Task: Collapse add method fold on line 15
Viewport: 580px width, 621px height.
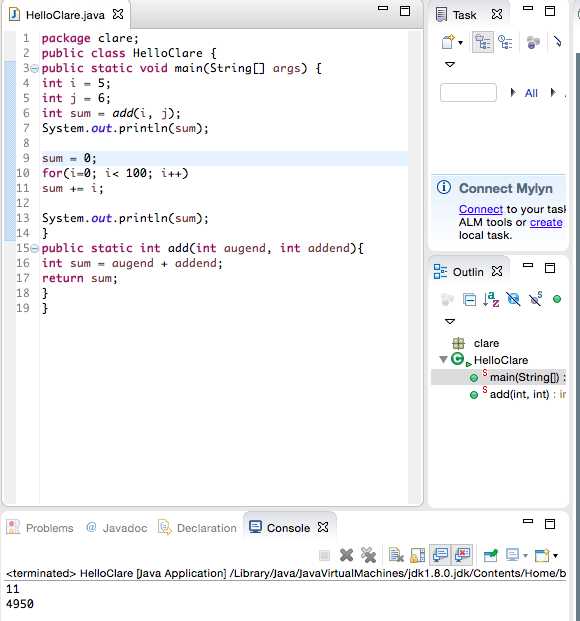Action: [34, 249]
